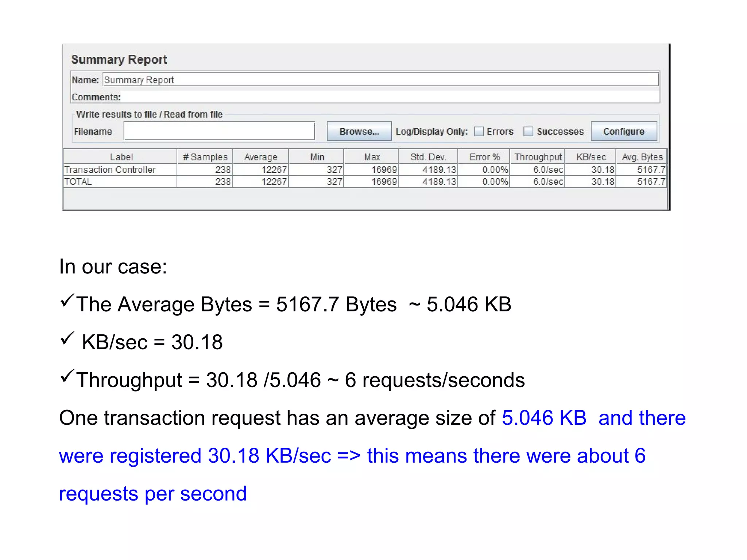
Task: Click into the Comments field
Action: tap(390, 97)
